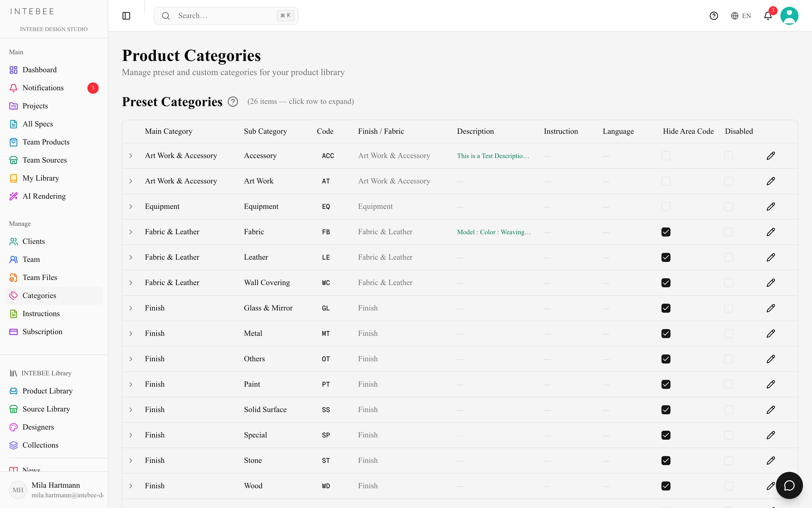Uncheck Hide Area Code for Metal row

point(666,333)
